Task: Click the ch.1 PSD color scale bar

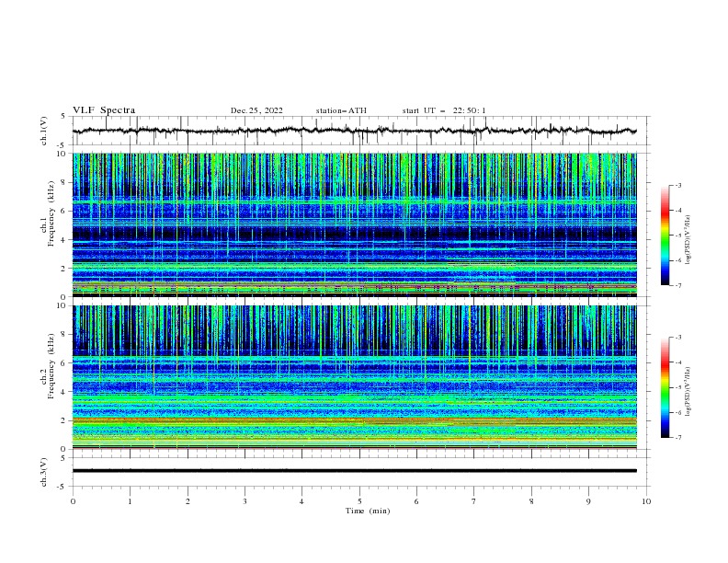Action: [665, 236]
